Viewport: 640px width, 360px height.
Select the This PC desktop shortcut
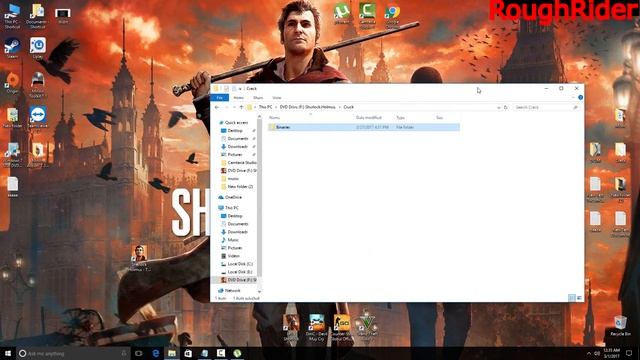coord(12,16)
